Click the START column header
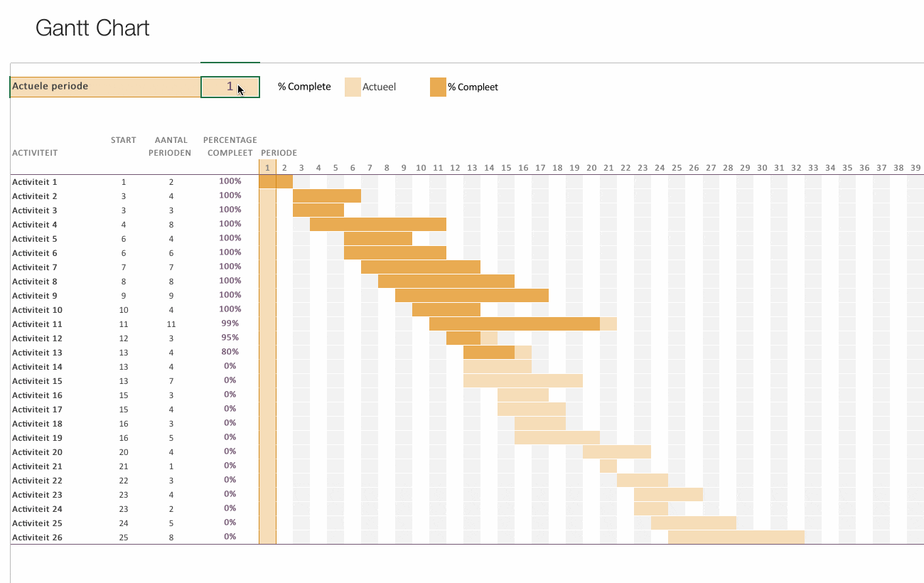Viewport: 924px width, 583px height. point(123,140)
